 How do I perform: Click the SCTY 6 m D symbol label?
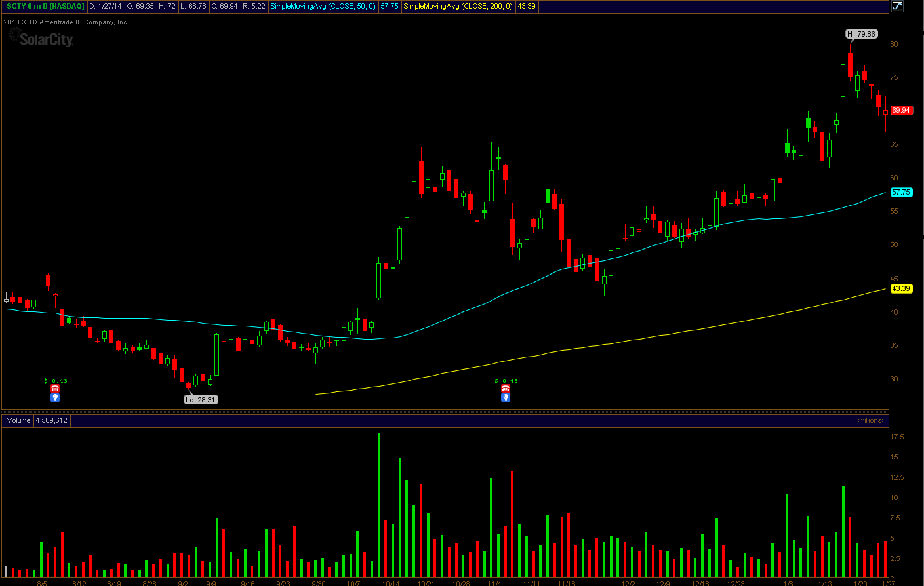45,6
